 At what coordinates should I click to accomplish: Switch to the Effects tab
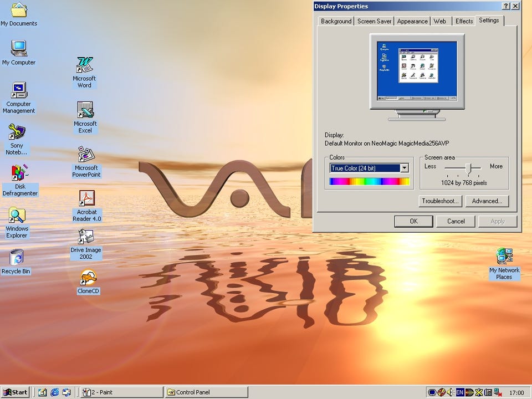pyautogui.click(x=464, y=21)
